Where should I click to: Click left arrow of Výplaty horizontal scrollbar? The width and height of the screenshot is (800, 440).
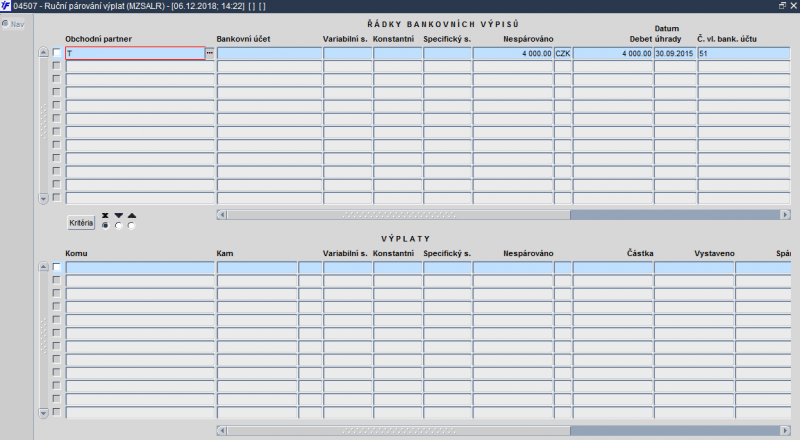221,430
